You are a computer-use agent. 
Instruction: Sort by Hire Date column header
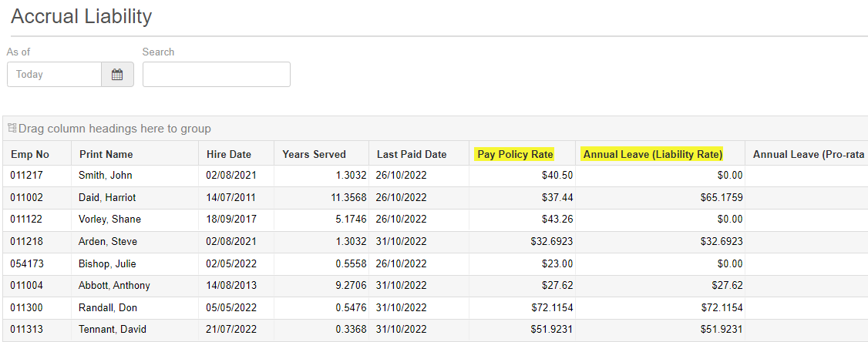click(229, 154)
